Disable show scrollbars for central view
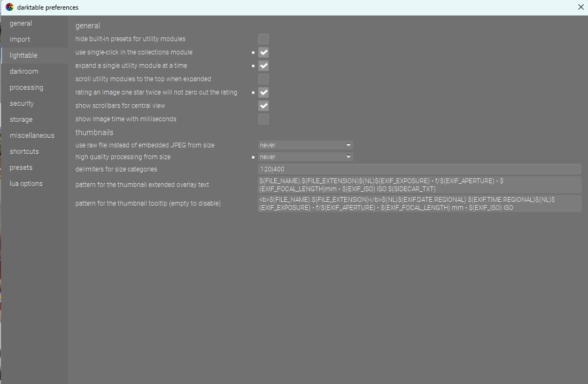588x384 pixels. point(264,106)
